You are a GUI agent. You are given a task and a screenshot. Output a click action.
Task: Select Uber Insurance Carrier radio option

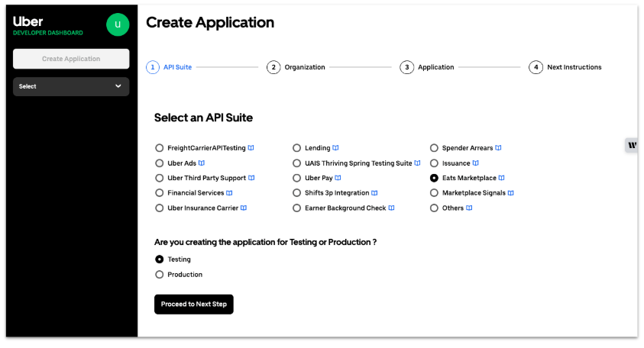[x=160, y=208]
